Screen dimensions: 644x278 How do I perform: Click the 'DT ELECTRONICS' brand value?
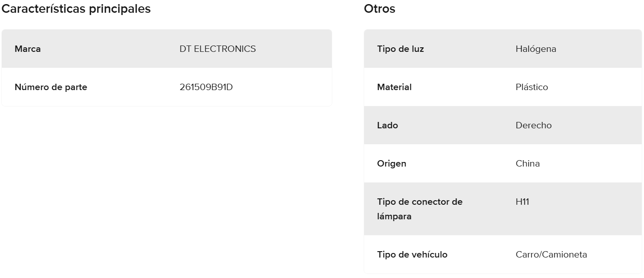tap(217, 49)
